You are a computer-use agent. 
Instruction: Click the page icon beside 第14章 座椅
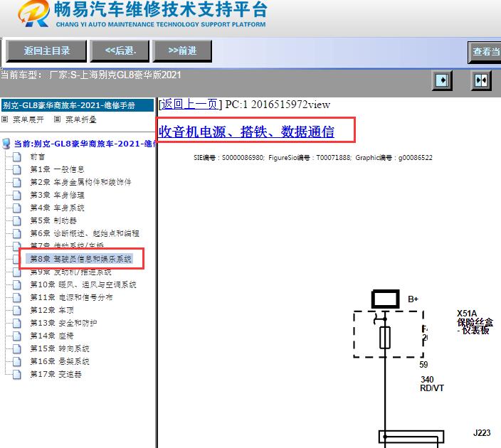tap(16, 336)
